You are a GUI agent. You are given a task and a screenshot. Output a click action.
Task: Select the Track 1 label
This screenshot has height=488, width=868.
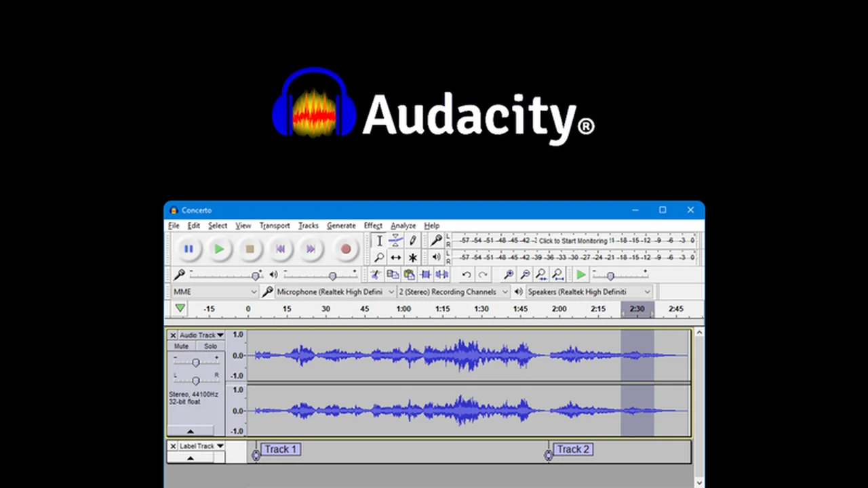(x=280, y=449)
